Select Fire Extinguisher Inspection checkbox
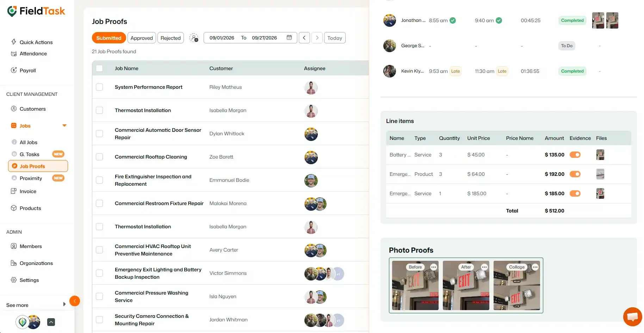 pyautogui.click(x=99, y=180)
